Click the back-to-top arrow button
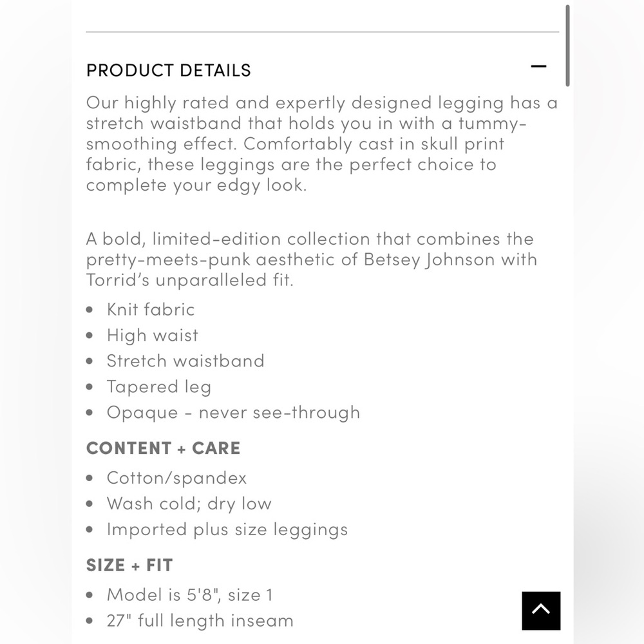The width and height of the screenshot is (644, 644). click(x=541, y=611)
